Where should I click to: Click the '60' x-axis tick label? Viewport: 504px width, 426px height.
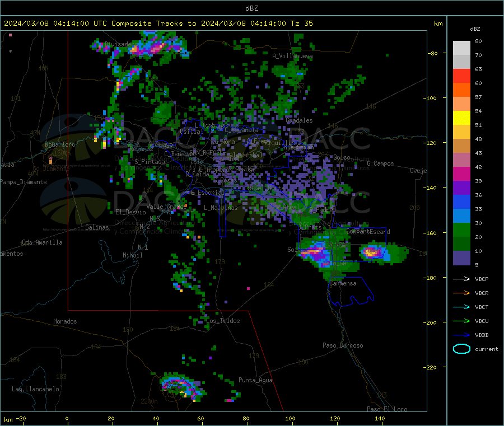click(x=200, y=418)
